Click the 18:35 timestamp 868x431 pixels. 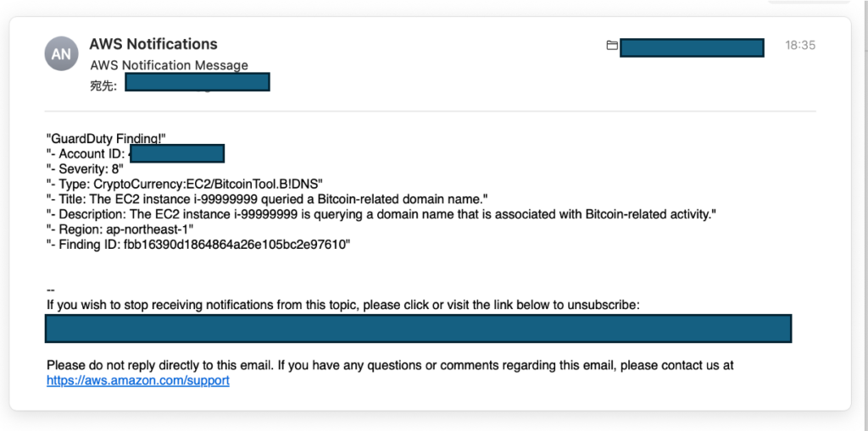(799, 46)
